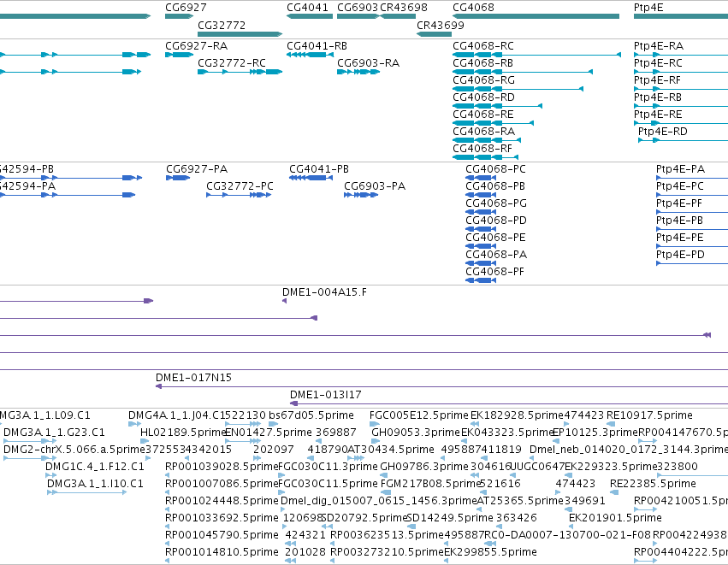This screenshot has height=565, width=728.
Task: Click protein Ptp4E-PE
Action: click(x=692, y=246)
